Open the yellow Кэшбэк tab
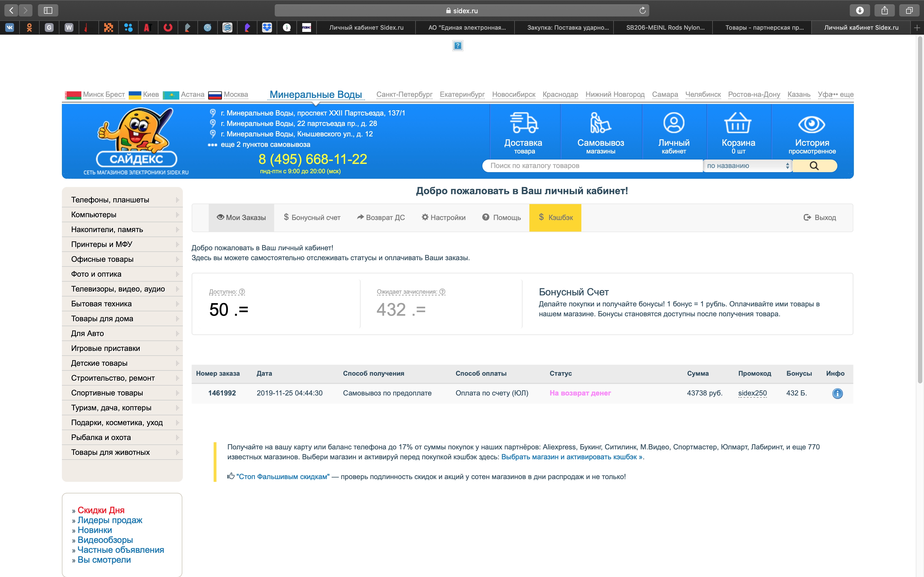924x577 pixels. tap(555, 218)
